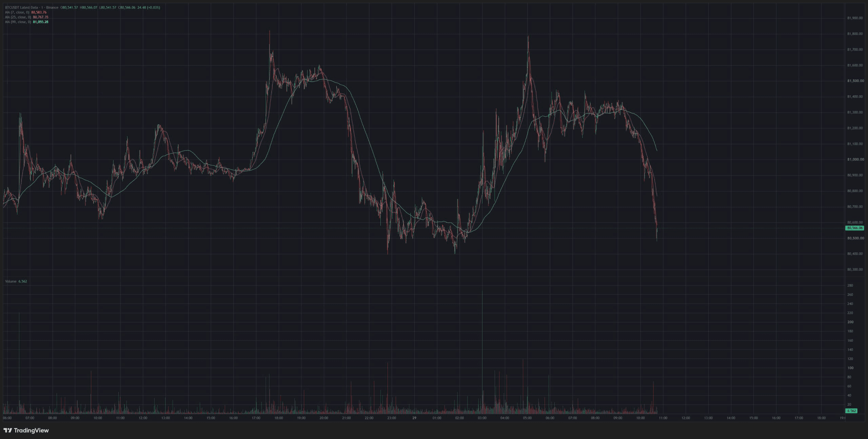Screen dimensions: 868x439
Task: Click the 280 volume axis label
Action: point(850,286)
